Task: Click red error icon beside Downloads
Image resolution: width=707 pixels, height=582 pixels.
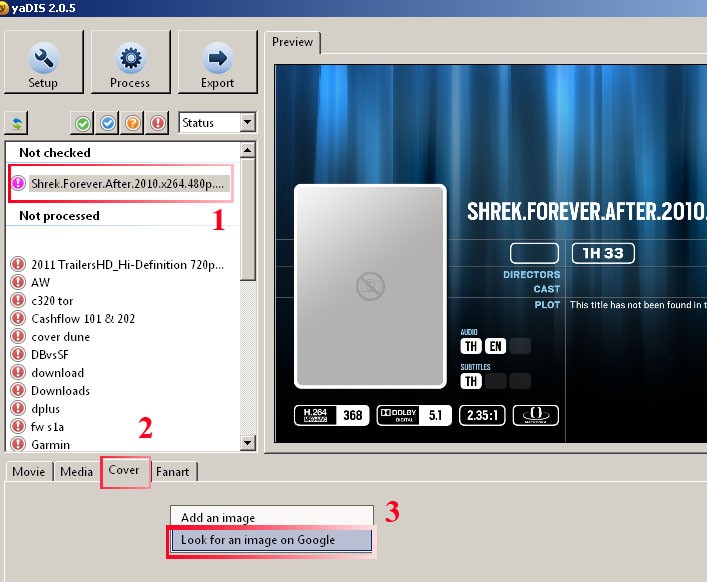Action: 18,390
